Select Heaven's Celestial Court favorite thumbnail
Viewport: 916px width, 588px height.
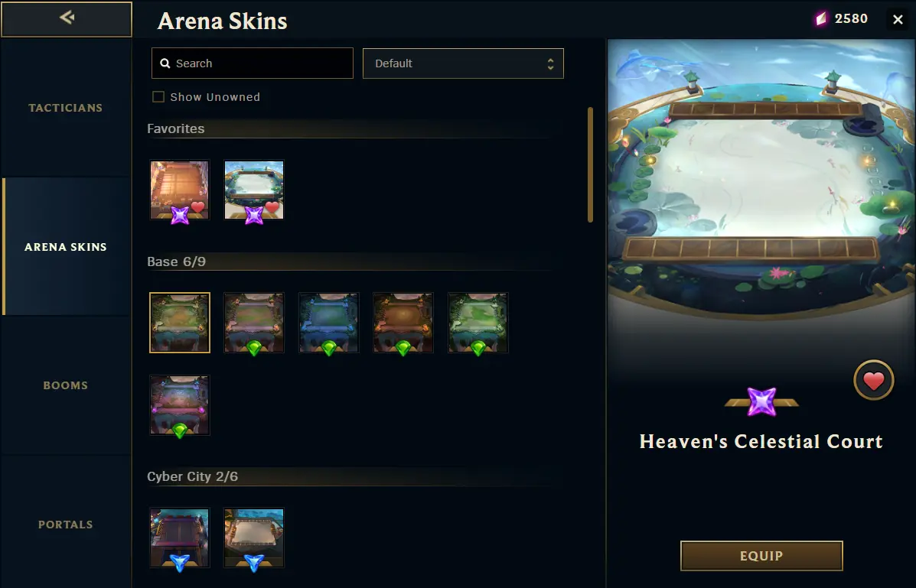pos(254,190)
